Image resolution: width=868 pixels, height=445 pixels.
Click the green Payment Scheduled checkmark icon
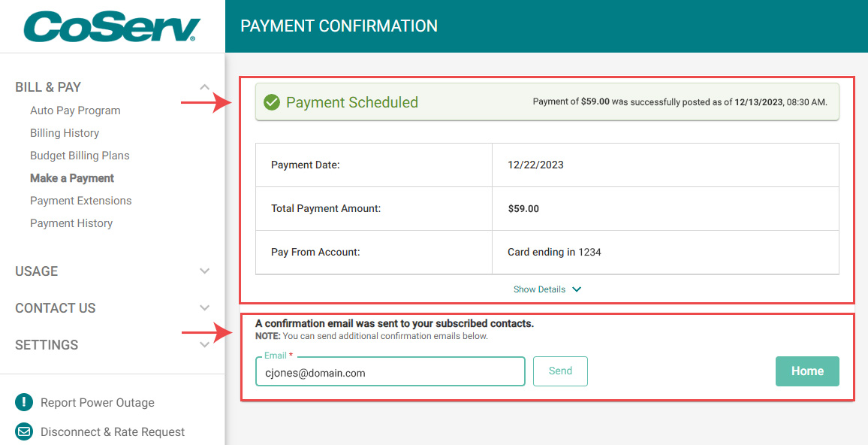272,102
